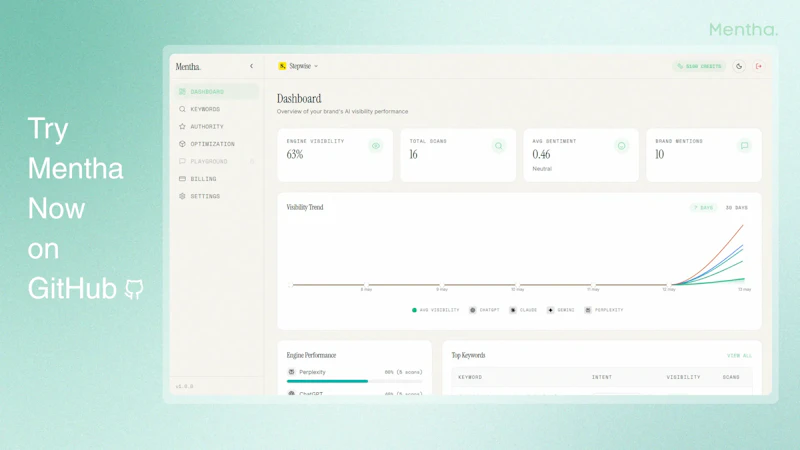Click View All in Top Keywords
The image size is (800, 450).
pyautogui.click(x=739, y=356)
